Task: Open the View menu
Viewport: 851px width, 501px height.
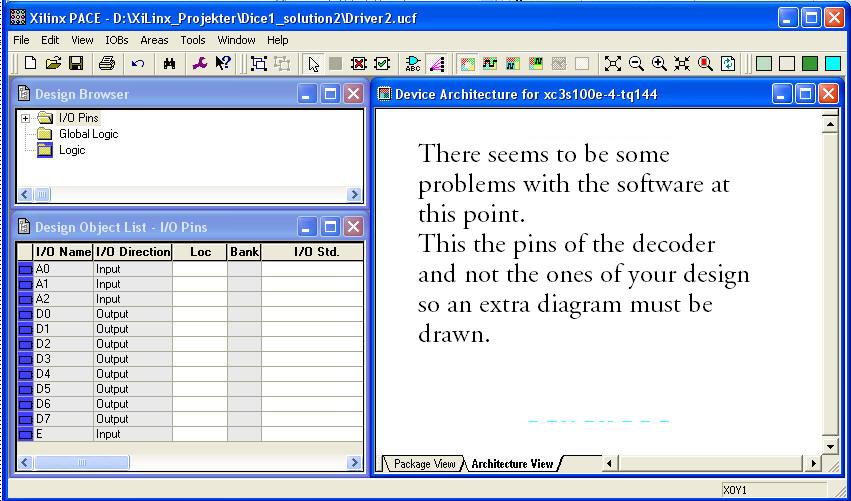Action: 82,40
